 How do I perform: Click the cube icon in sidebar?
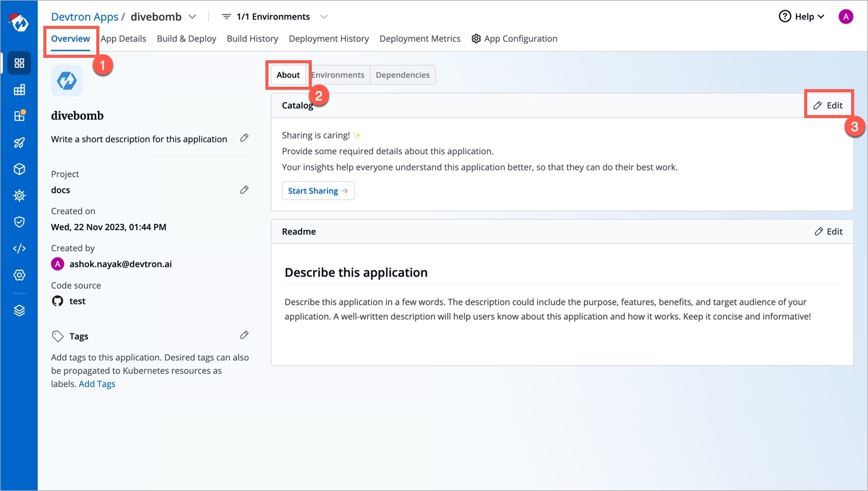click(19, 169)
